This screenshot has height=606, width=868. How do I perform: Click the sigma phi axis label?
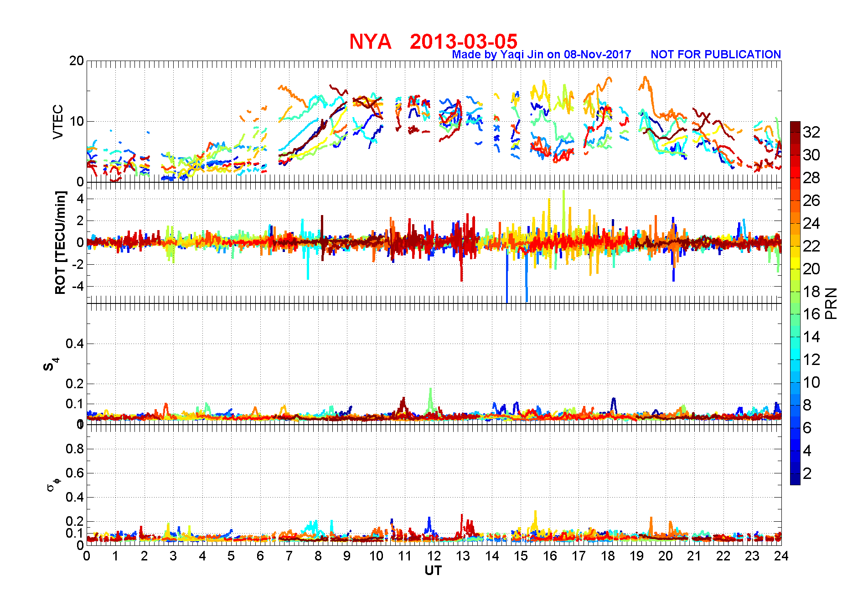pyautogui.click(x=53, y=484)
